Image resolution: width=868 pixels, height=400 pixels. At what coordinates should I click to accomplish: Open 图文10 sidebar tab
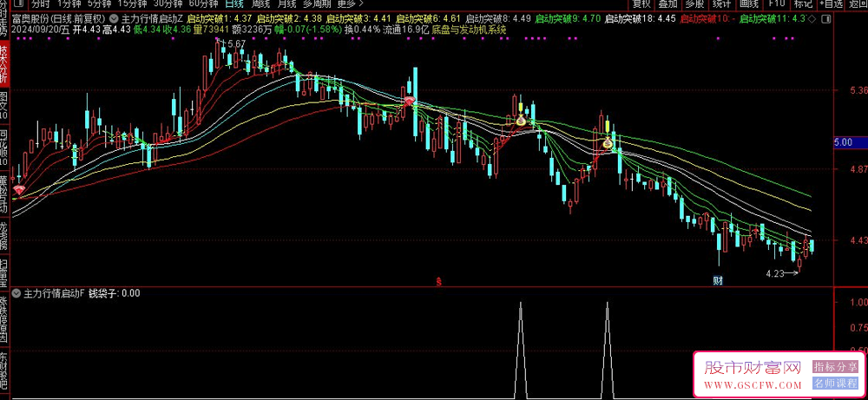coord(3,106)
